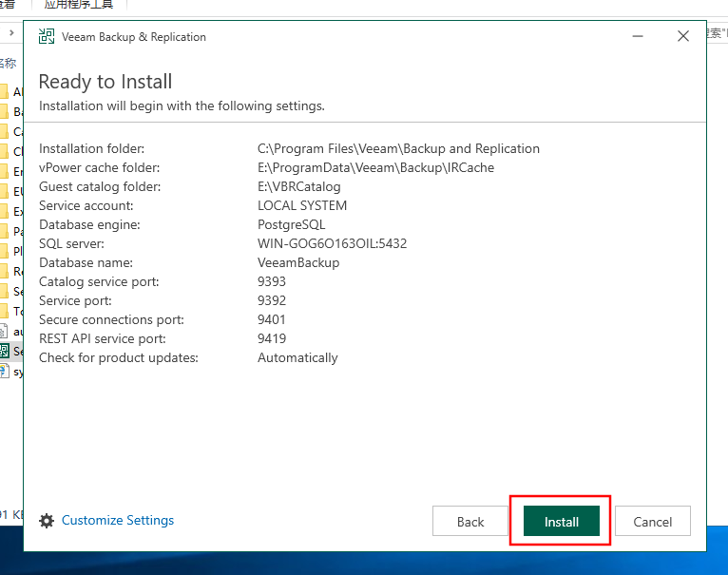The image size is (728, 575).
Task: Close the Veeam Backup & Replication dialog
Action: [x=683, y=36]
